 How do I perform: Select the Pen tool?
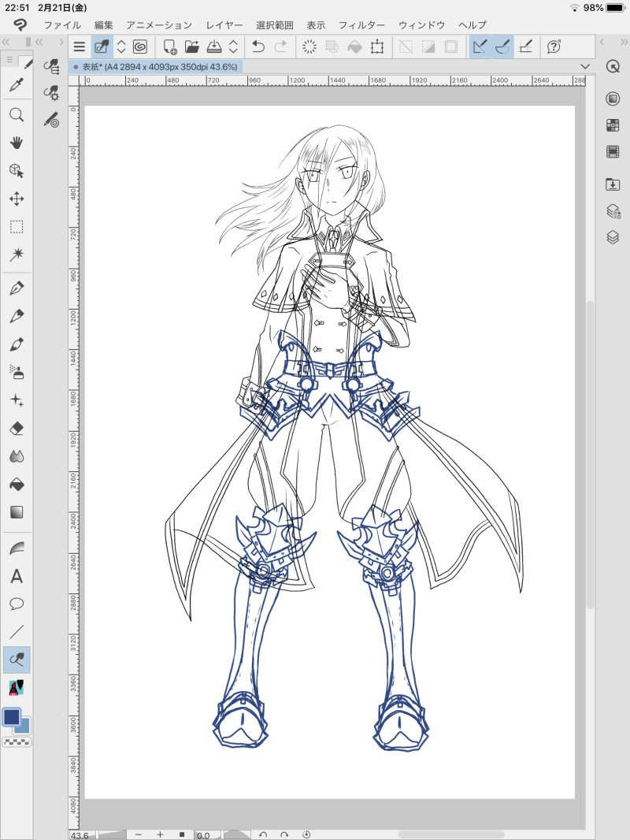coord(17,288)
